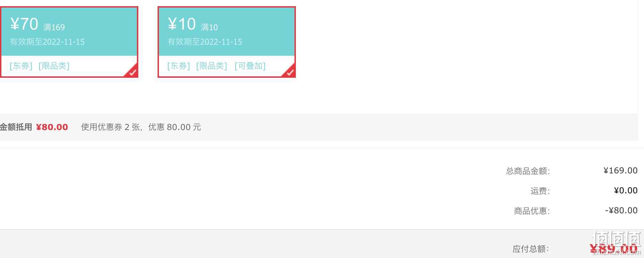644x258 pixels.
Task: Click the [限品类] tag on ¥10 coupon
Action: [x=212, y=66]
